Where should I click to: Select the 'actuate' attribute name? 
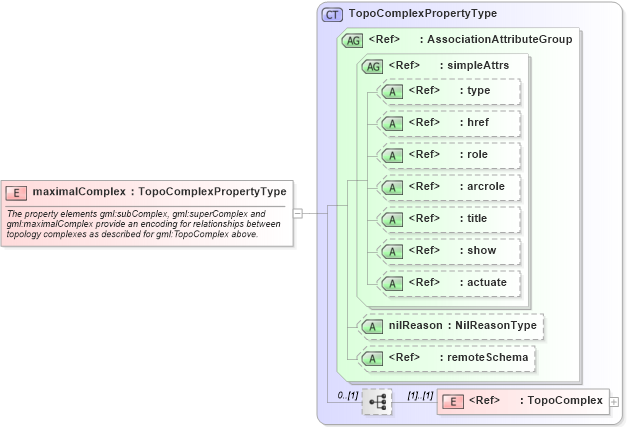click(x=487, y=282)
